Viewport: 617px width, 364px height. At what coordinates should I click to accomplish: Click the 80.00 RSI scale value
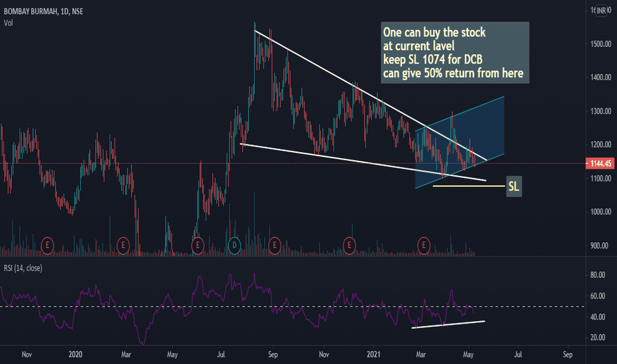point(598,275)
